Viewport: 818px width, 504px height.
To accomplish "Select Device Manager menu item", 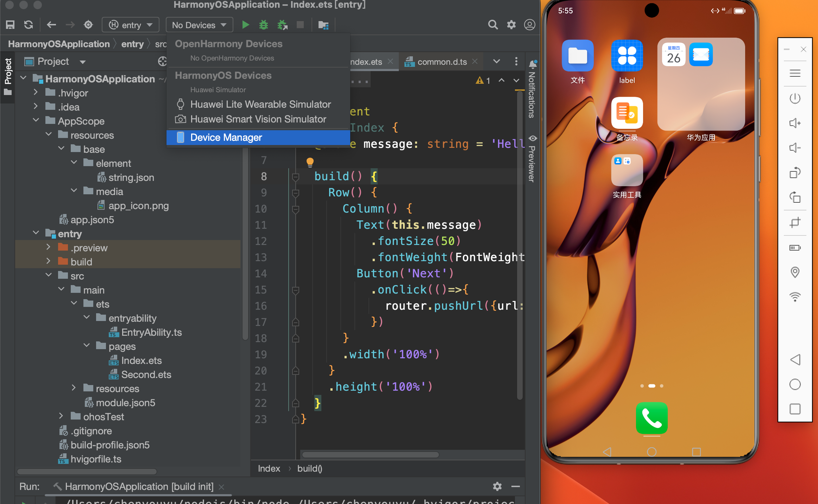I will click(x=226, y=137).
